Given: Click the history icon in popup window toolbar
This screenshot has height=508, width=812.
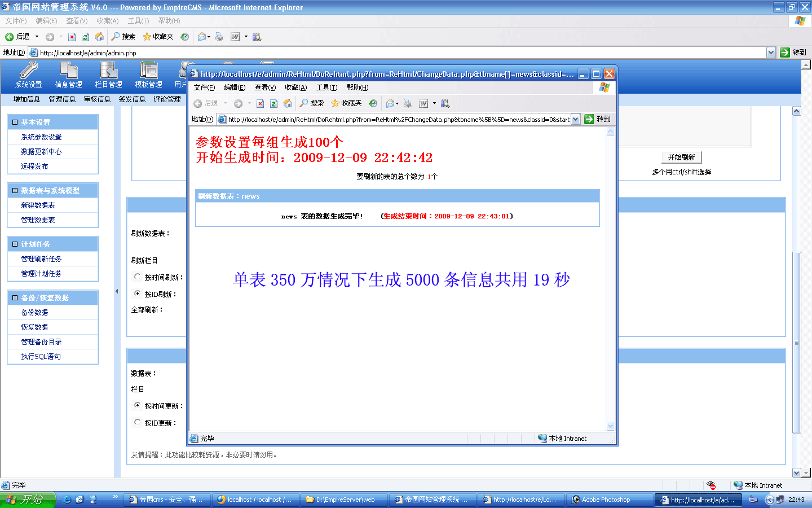Looking at the screenshot, I should [x=373, y=103].
